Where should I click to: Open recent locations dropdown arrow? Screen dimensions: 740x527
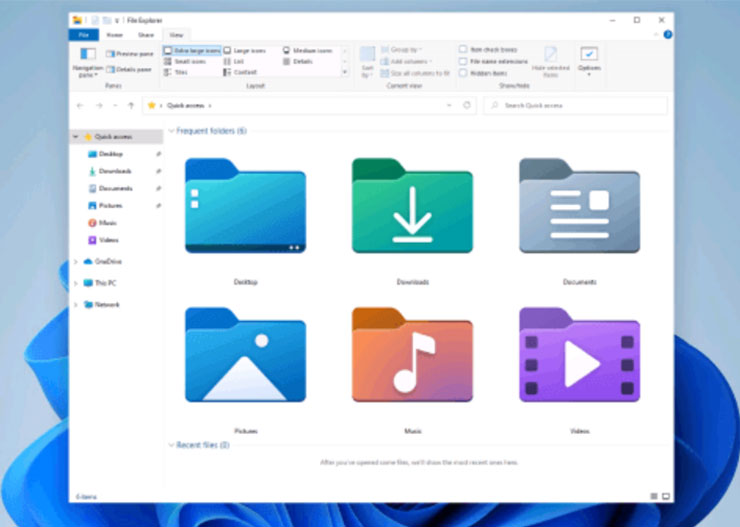point(115,106)
